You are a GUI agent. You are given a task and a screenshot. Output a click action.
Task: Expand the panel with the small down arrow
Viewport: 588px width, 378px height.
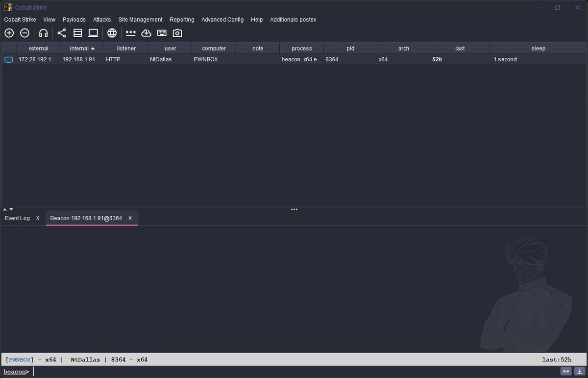tap(11, 209)
